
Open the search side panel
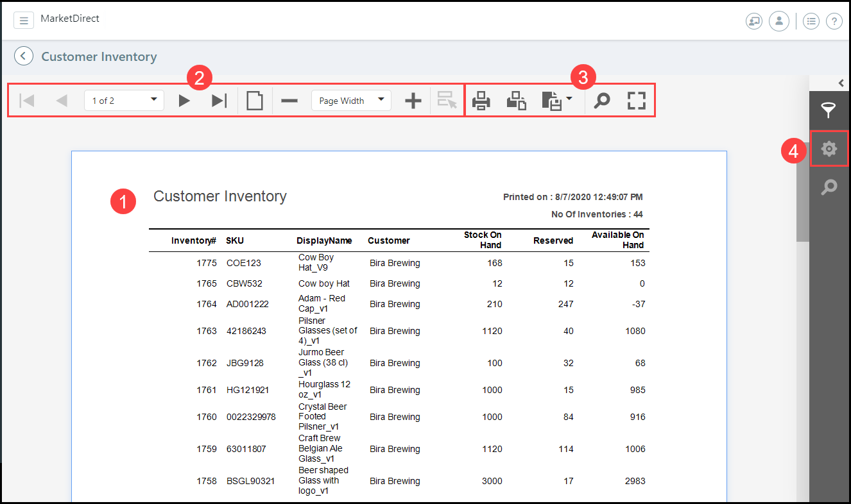pyautogui.click(x=829, y=187)
